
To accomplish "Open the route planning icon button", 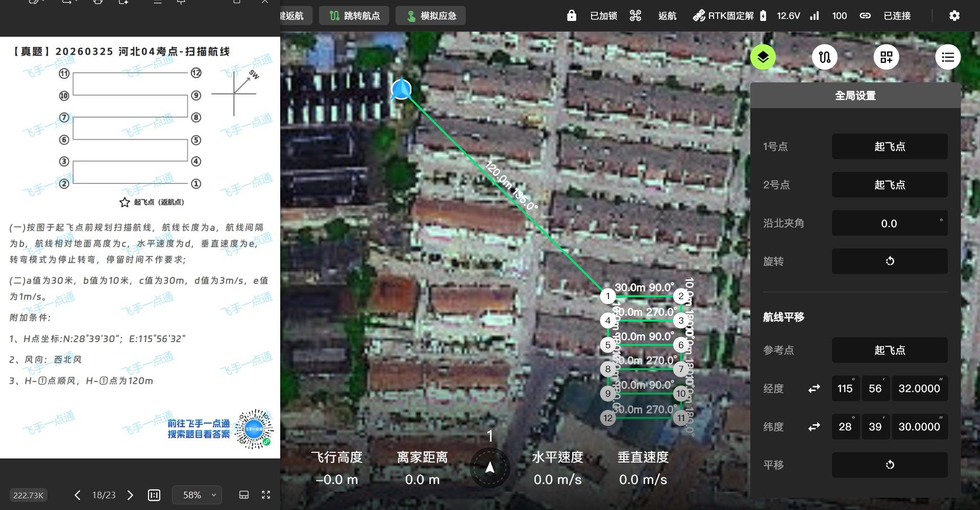I will [824, 57].
